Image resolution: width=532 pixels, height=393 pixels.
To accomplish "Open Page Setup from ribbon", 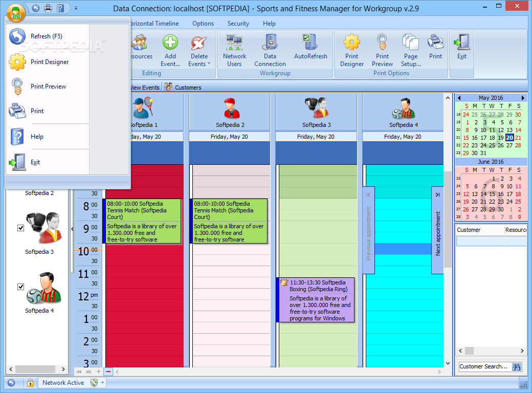I will coord(411,50).
